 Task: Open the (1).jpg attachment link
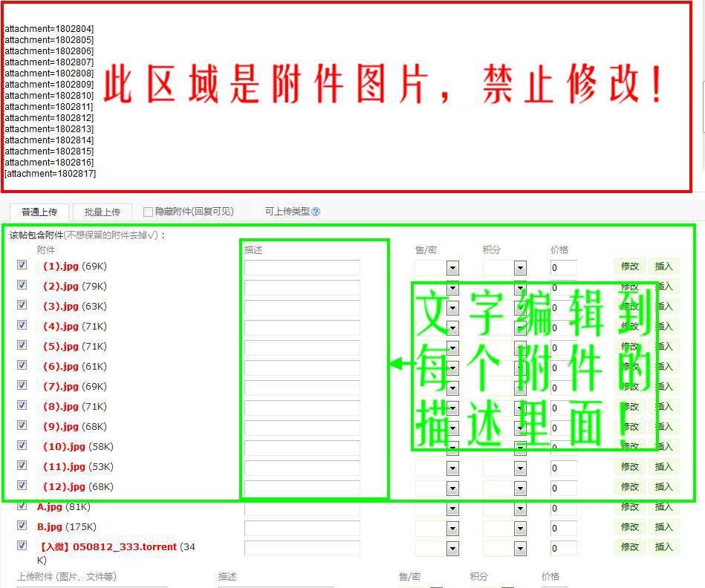[61, 267]
